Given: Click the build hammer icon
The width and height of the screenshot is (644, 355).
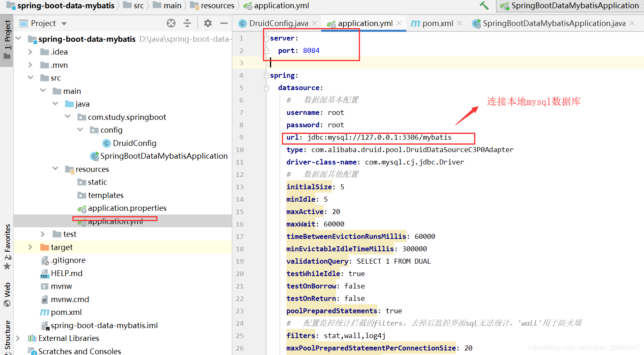Looking at the screenshot, I should pyautogui.click(x=484, y=6).
